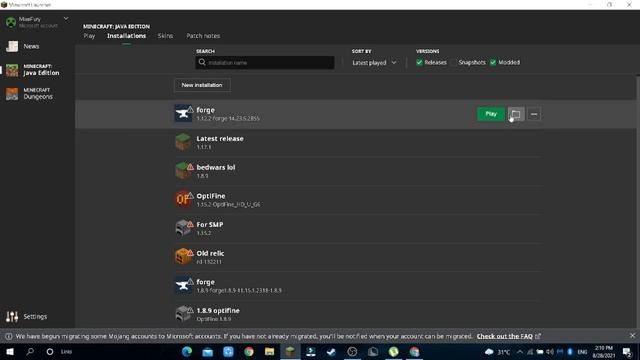
Task: Open File Explorer from taskbar
Action: [x=269, y=351]
